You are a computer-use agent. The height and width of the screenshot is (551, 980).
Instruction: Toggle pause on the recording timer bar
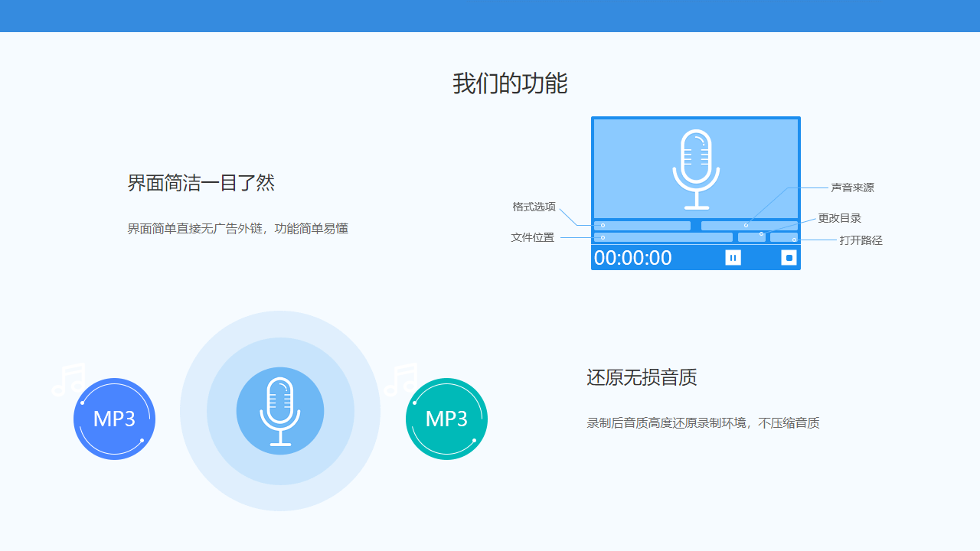733,257
